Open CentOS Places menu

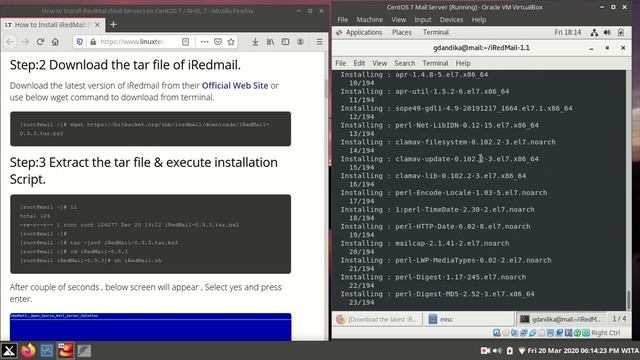click(402, 32)
